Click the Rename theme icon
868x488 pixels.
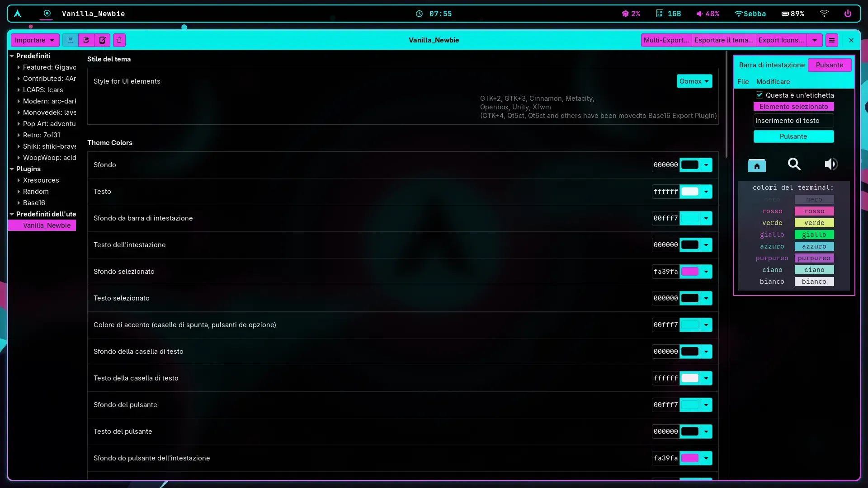click(103, 40)
